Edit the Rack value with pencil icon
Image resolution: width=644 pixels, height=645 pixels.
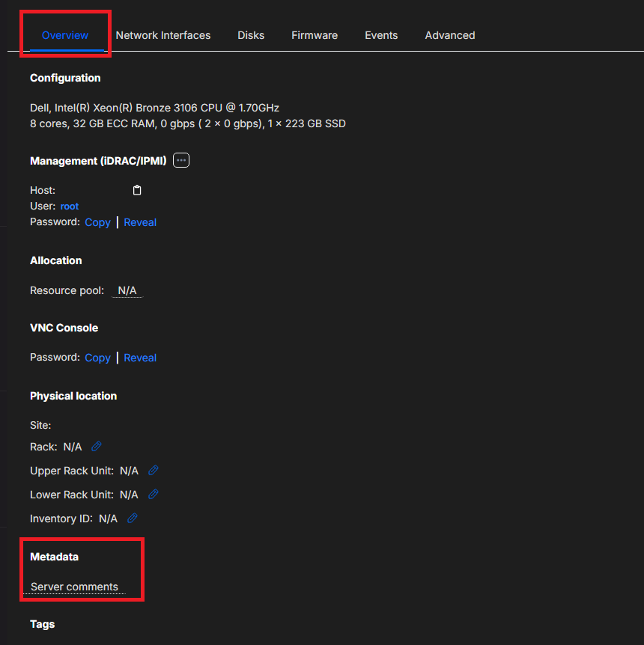[x=96, y=446]
